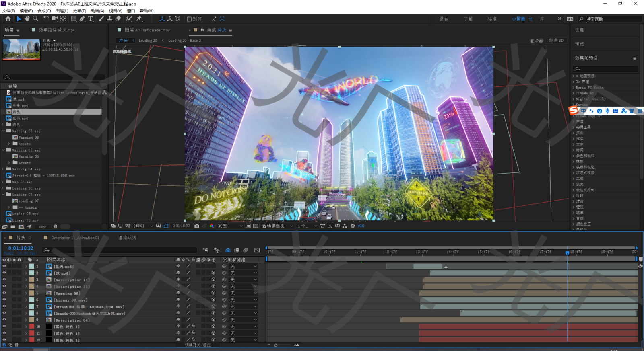Screen dimensions: 644x351
Task: Activate the Rotation tool
Action: pos(46,19)
